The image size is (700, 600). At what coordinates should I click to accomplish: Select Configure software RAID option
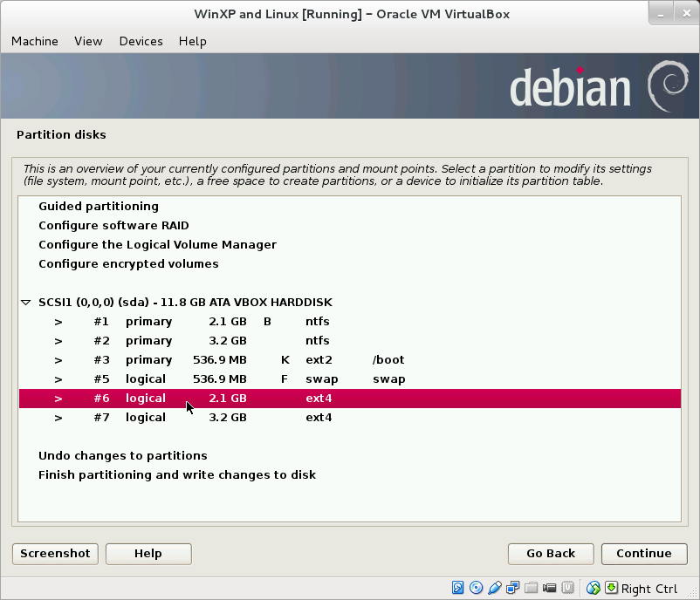tap(115, 225)
